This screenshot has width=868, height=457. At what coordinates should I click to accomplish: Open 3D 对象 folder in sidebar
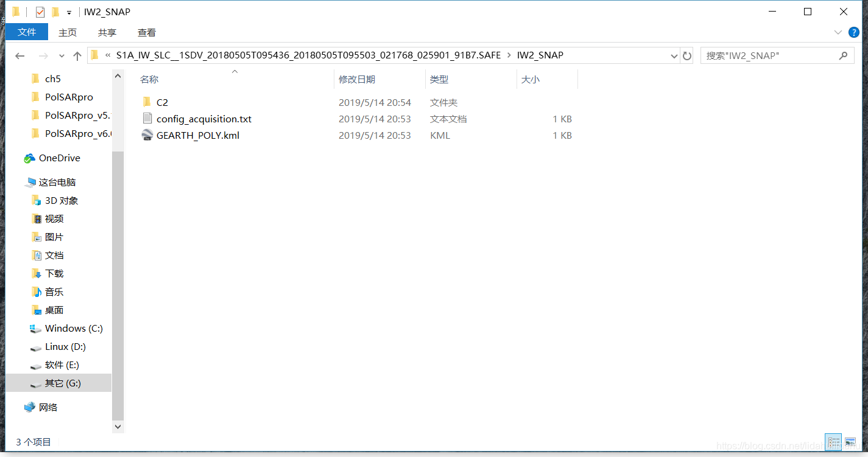(x=62, y=201)
